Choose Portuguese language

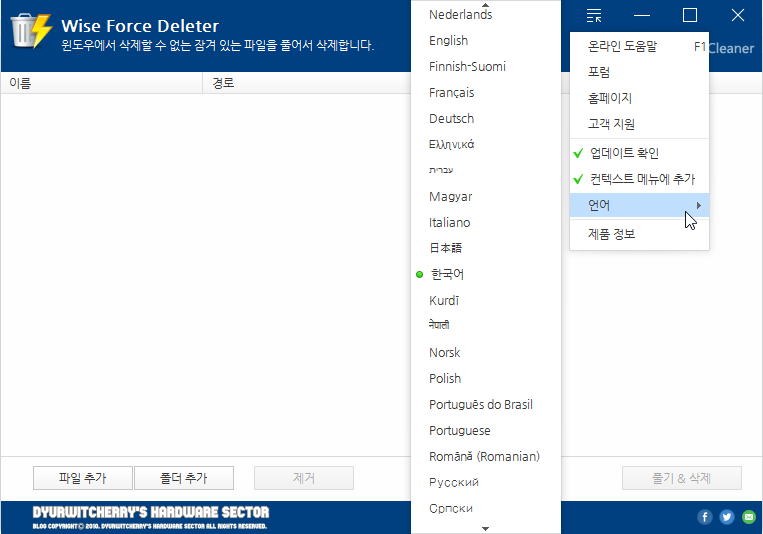click(x=486, y=430)
